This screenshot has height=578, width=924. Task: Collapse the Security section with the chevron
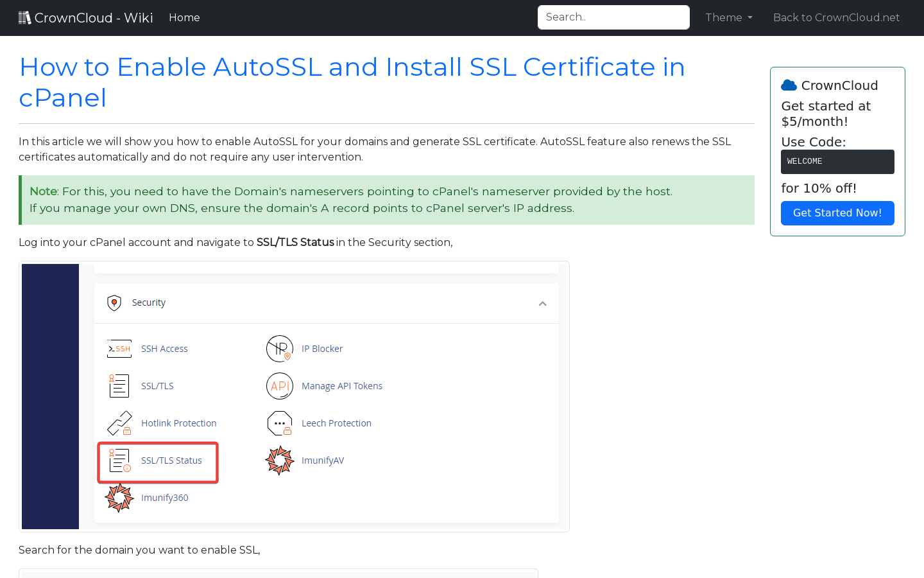pos(542,302)
